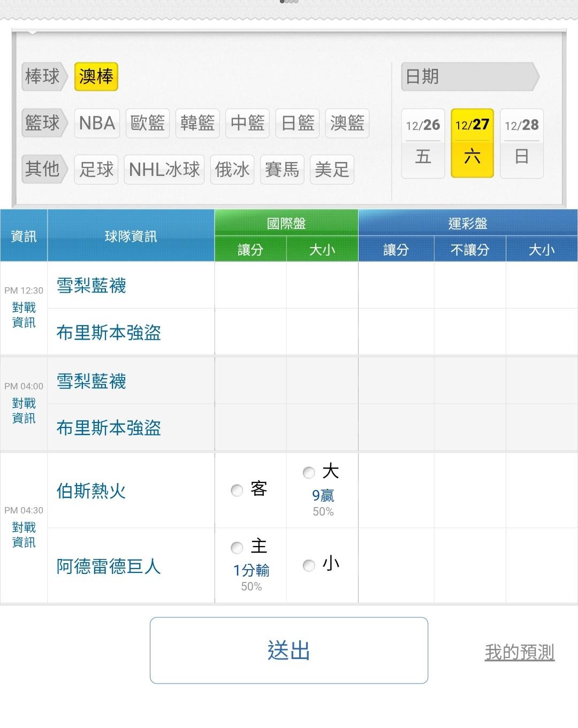Open the 布里斯本強盜 team link in first game
Viewport: 578px width, 728px height.
point(109,333)
